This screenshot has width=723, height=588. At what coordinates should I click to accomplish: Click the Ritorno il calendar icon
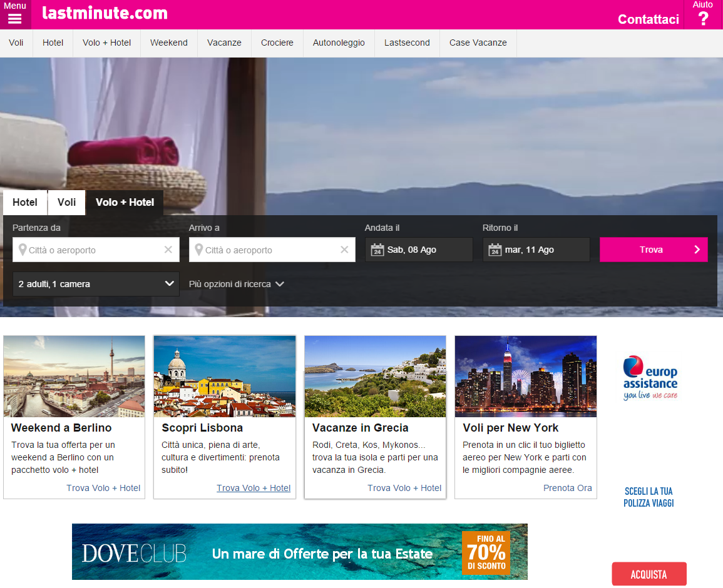pos(495,250)
